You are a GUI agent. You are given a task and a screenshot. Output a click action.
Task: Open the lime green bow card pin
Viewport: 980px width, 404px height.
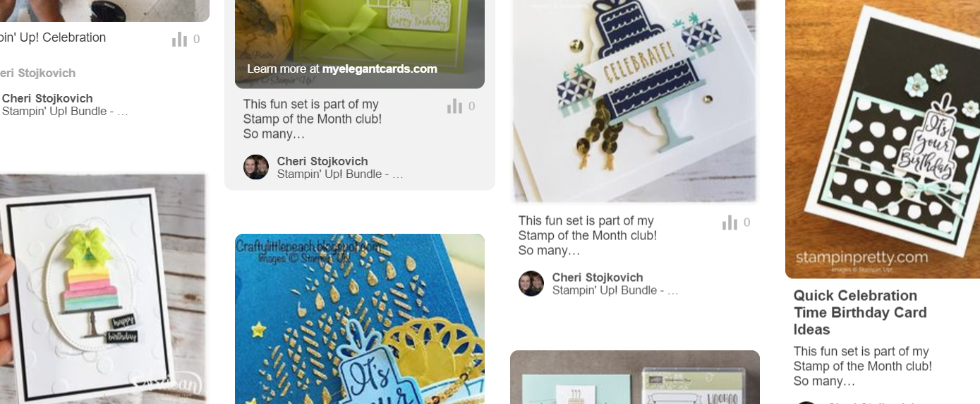tap(360, 44)
